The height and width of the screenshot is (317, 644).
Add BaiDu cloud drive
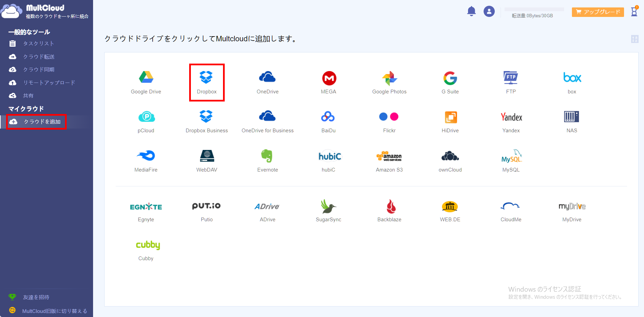[x=329, y=121]
